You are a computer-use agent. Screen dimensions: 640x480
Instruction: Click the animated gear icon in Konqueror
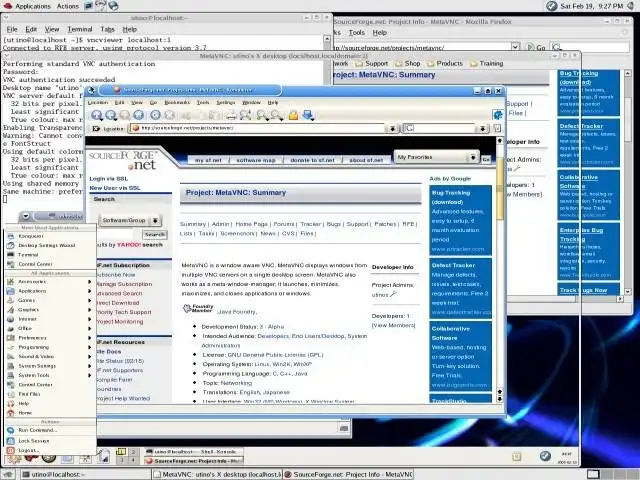point(497,115)
